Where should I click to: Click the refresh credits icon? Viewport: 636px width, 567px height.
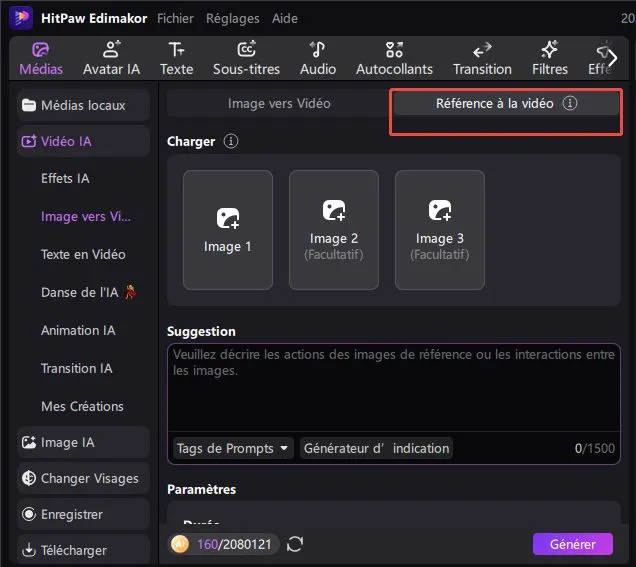(295, 544)
